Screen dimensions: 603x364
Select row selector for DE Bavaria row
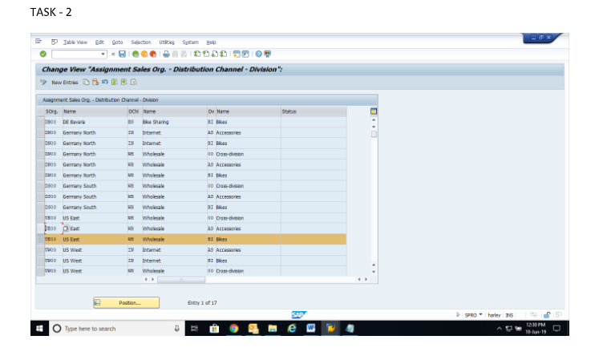coord(40,122)
